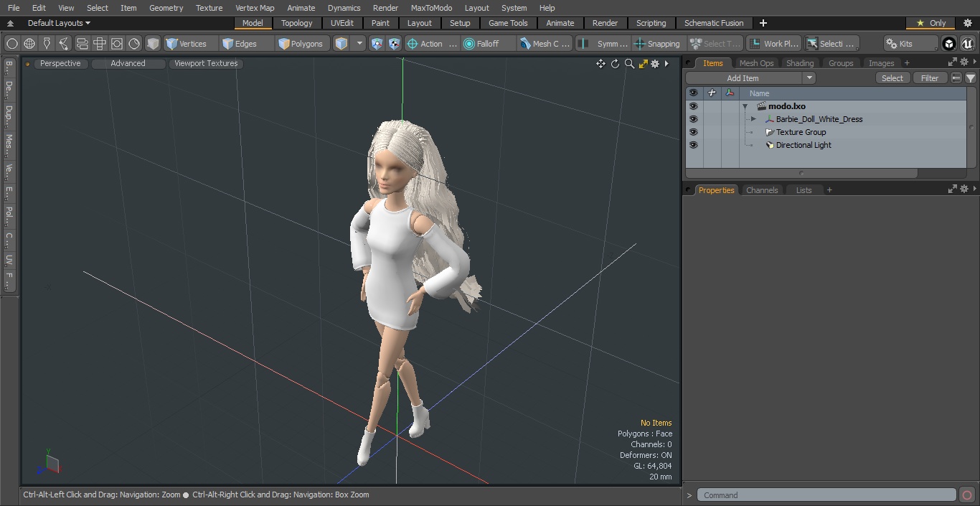Switch to the Topology layout tab

(x=296, y=23)
